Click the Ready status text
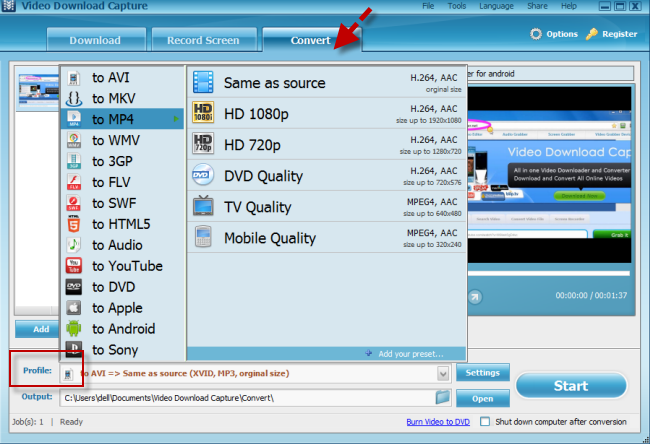This screenshot has height=444, width=650. [71, 422]
